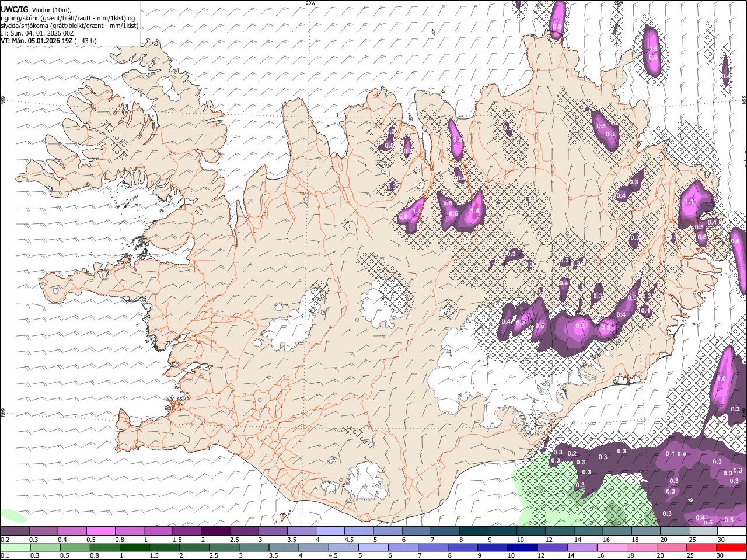This screenshot has height=560, width=747.
Task: Pick the light purple swatch labeled 14 in lower row
Action: pyautogui.click(x=582, y=547)
